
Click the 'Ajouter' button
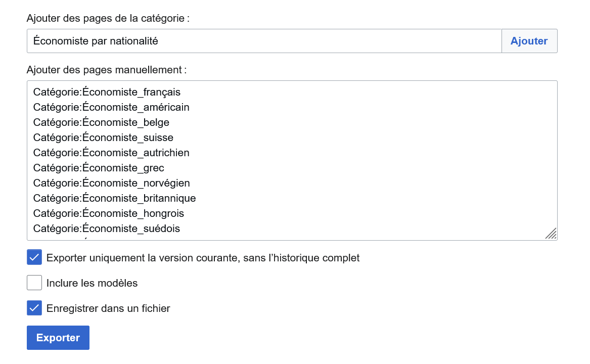click(529, 41)
